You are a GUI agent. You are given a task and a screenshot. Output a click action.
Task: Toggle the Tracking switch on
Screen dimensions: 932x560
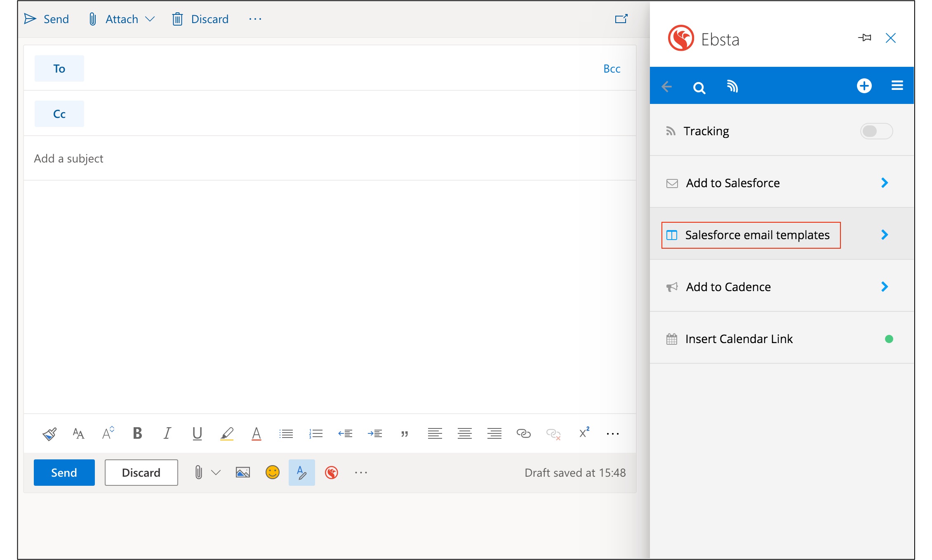[876, 131]
